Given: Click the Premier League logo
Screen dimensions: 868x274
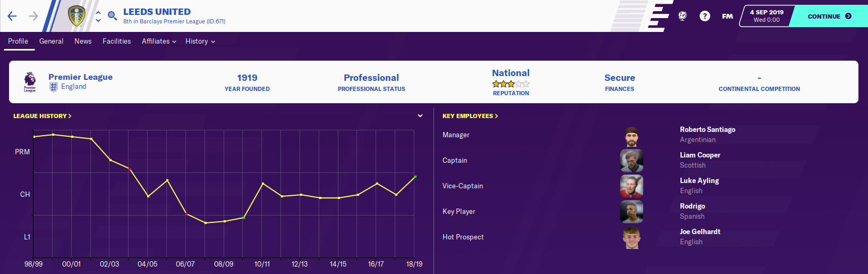Looking at the screenshot, I should point(30,82).
